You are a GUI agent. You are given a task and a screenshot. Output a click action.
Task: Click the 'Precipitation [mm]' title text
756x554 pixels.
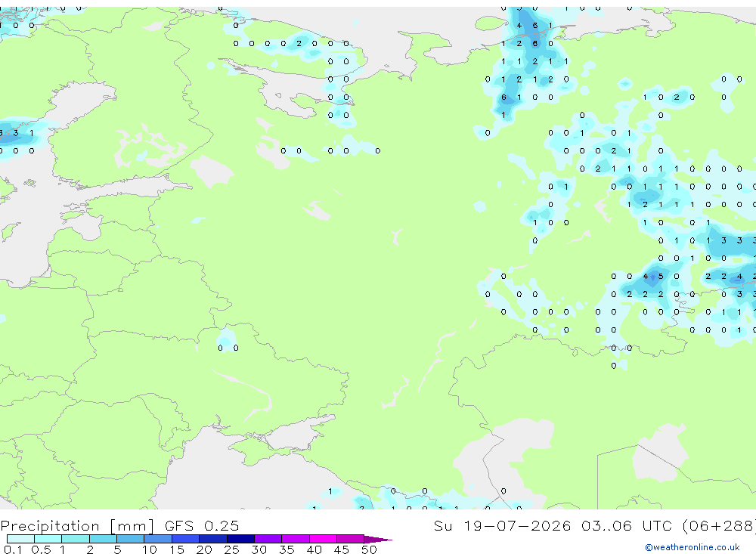click(x=77, y=525)
